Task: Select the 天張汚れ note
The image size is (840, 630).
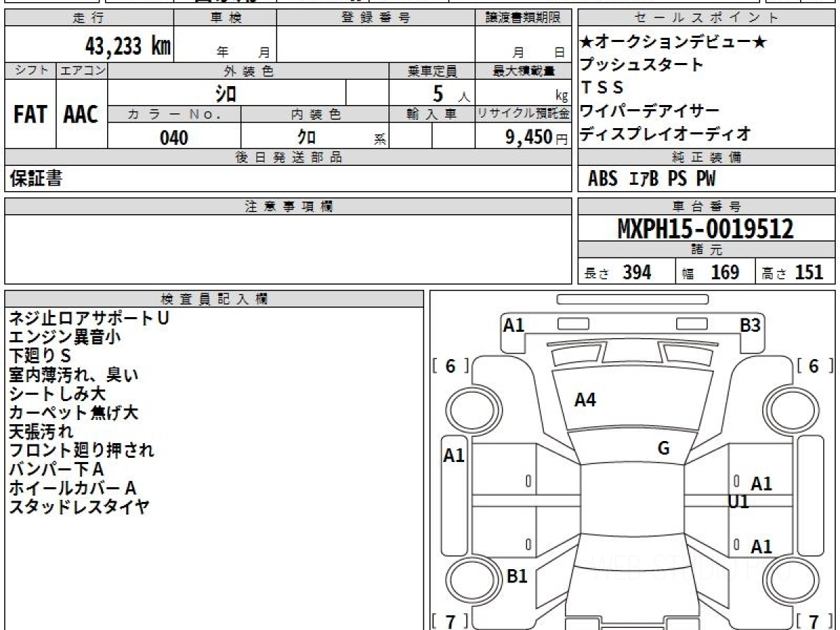Action: [40, 432]
